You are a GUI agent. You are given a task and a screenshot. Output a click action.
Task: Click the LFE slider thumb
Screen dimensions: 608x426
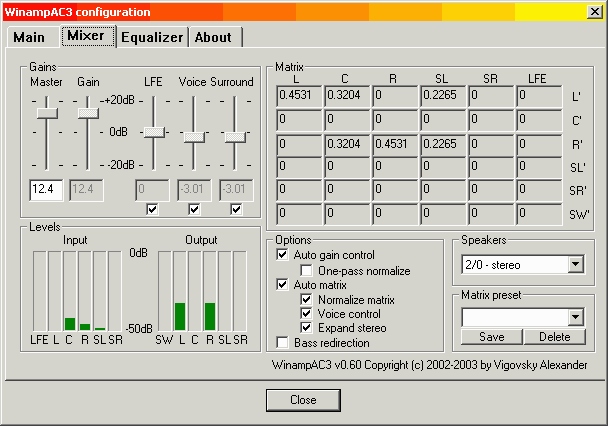click(x=154, y=132)
